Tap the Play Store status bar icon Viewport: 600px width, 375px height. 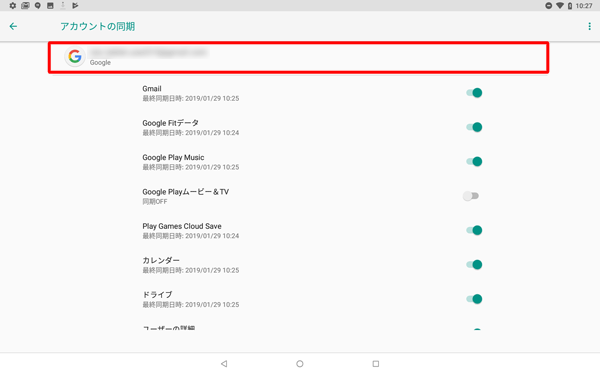(75, 5)
